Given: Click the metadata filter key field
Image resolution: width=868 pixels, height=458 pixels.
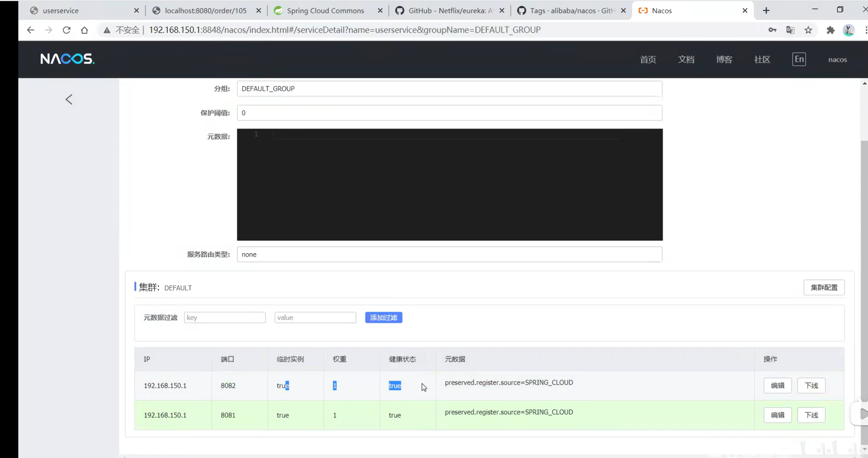Looking at the screenshot, I should point(225,318).
